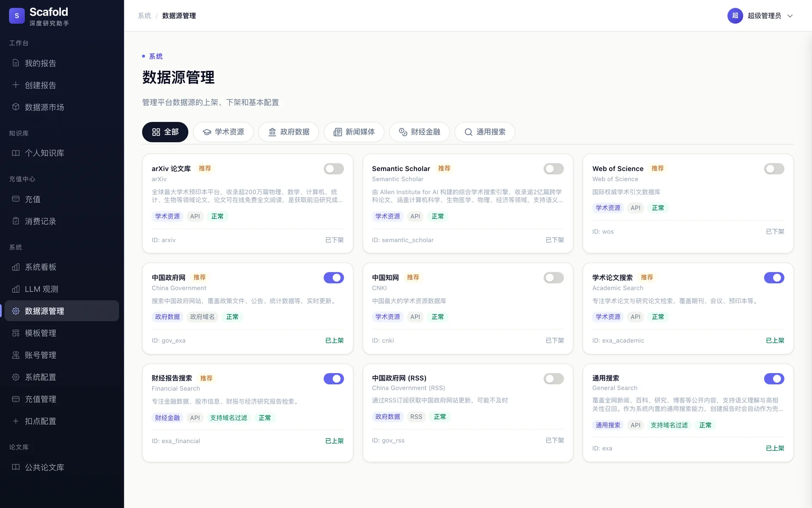Enable the 中国政府网 (RSS) toggle
This screenshot has width=812, height=508.
tap(554, 378)
